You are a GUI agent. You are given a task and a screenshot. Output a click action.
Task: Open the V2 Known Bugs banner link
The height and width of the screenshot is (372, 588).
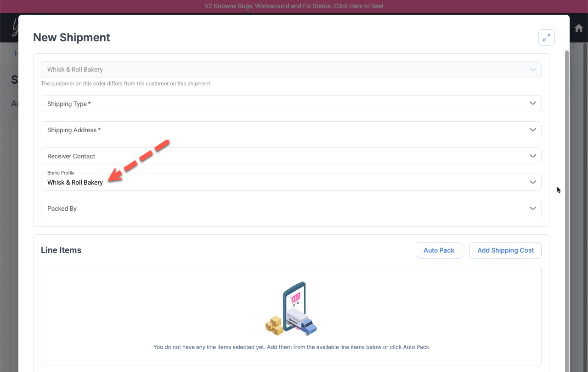pos(294,6)
